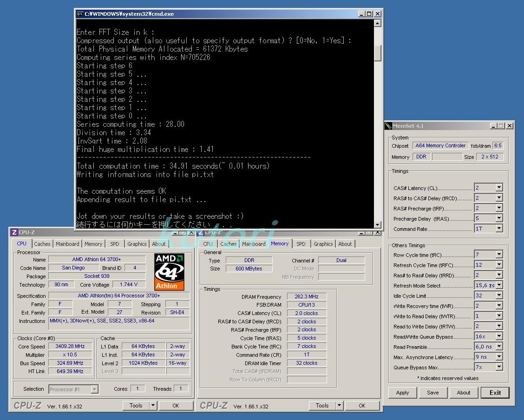Click the cmd window scroll down arrow

tap(377, 225)
